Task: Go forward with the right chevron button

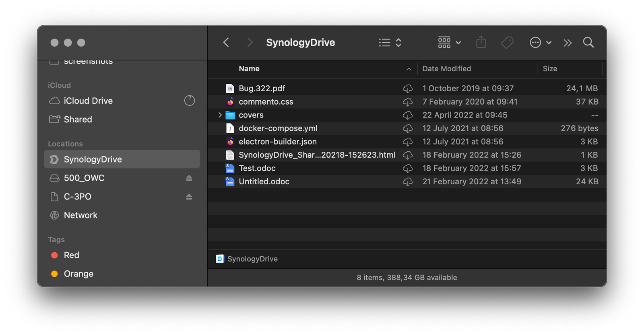Action: tap(250, 42)
